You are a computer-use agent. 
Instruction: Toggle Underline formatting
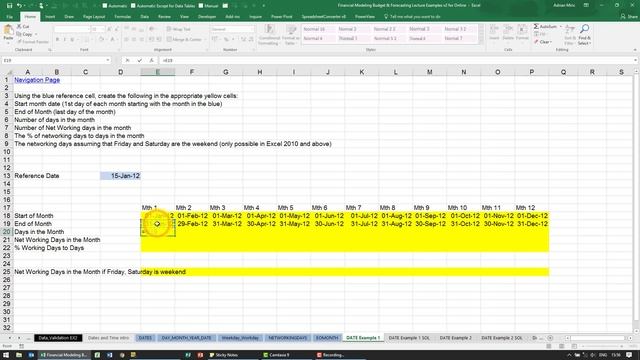[72, 40]
